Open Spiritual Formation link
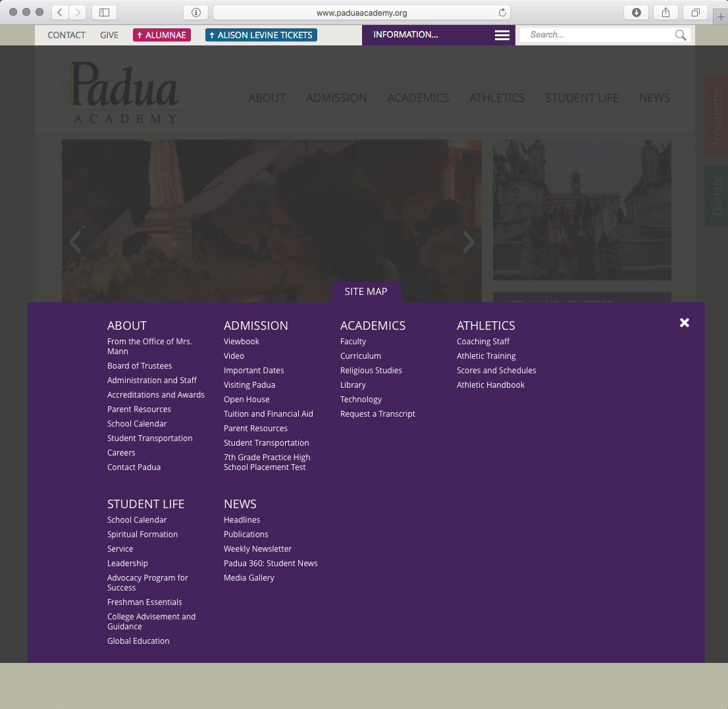 [142, 535]
